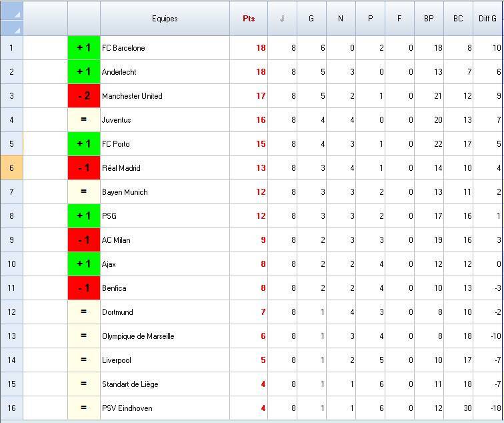This screenshot has height=423, width=504.
Task: Click the BP column header
Action: (x=429, y=19)
